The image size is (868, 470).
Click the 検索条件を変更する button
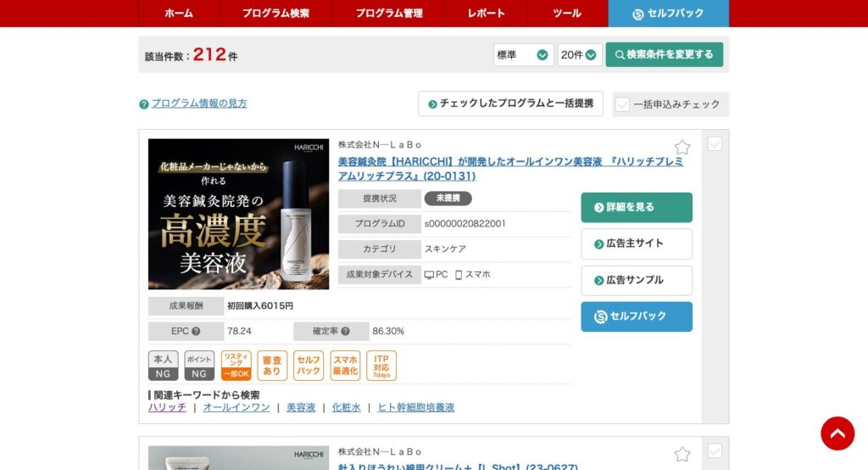(x=665, y=55)
